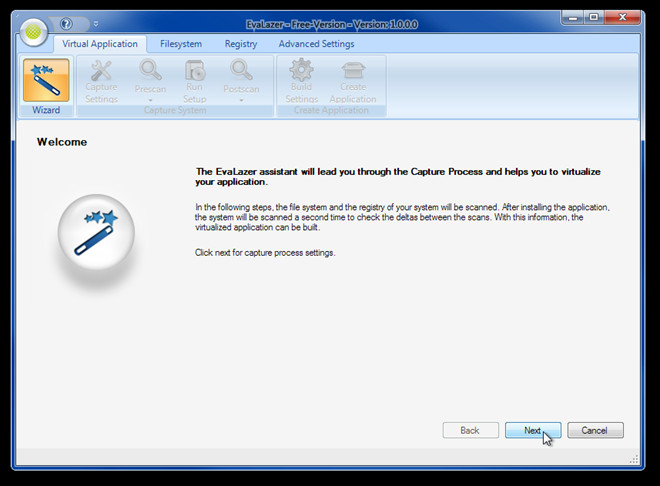The height and width of the screenshot is (486, 660).
Task: Expand the Postscan dropdown arrow
Action: coord(241,100)
